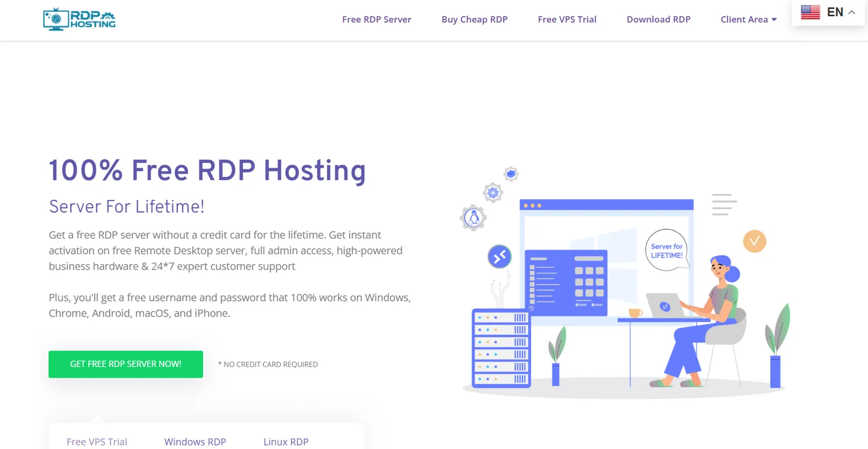This screenshot has width=868, height=449.
Task: Open the Free RDP Server menu link
Action: 377,20
